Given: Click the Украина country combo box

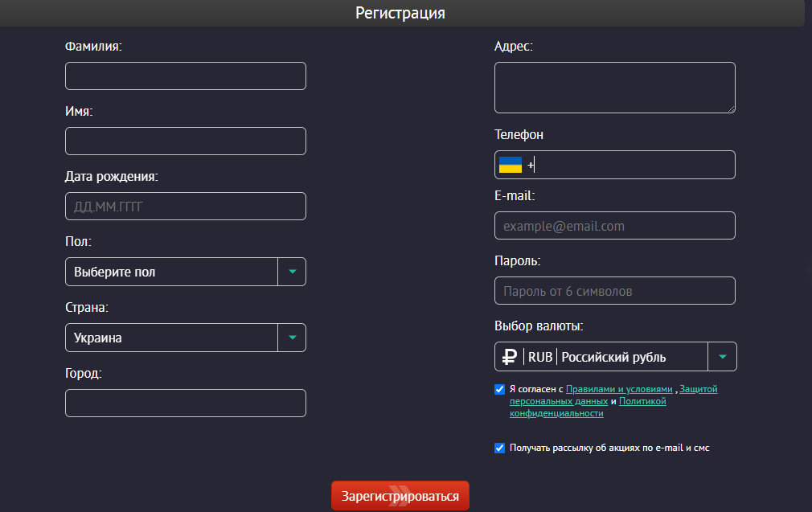Looking at the screenshot, I should (186, 338).
